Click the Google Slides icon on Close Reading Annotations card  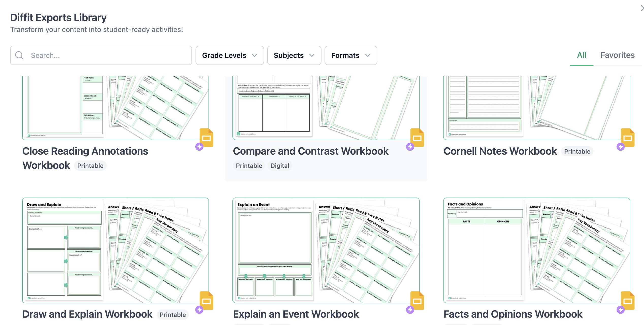click(206, 138)
